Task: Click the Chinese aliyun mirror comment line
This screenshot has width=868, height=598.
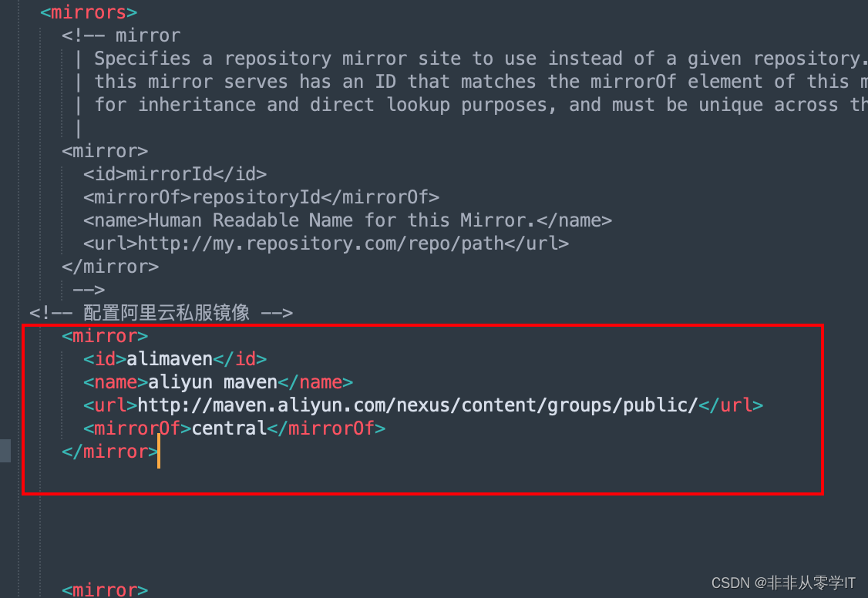Action: (161, 313)
